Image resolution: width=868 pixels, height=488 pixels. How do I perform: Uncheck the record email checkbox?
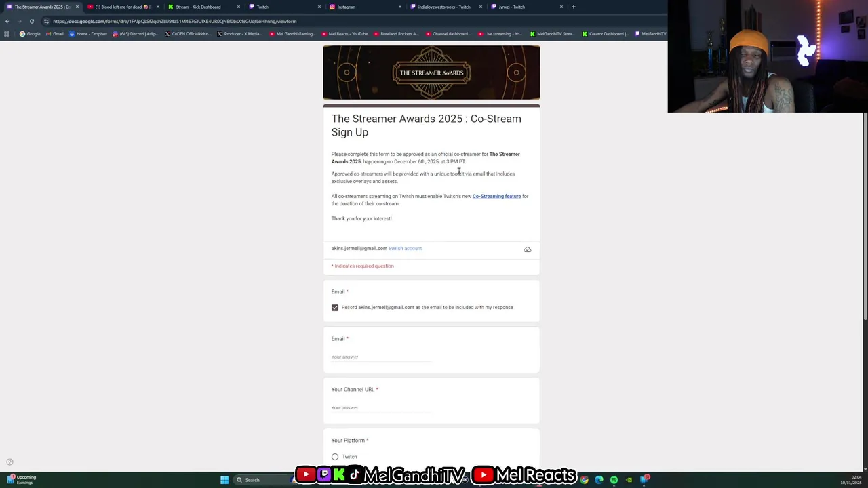tap(335, 308)
